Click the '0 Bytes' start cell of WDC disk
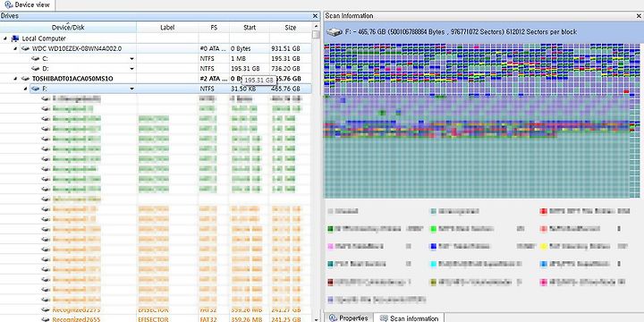The image size is (644, 322). pyautogui.click(x=241, y=48)
